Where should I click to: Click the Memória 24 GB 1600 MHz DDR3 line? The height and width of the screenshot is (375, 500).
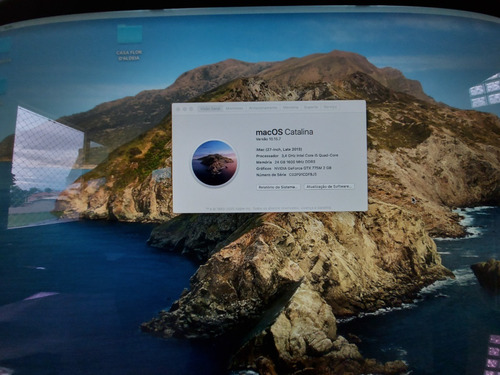[x=285, y=162]
